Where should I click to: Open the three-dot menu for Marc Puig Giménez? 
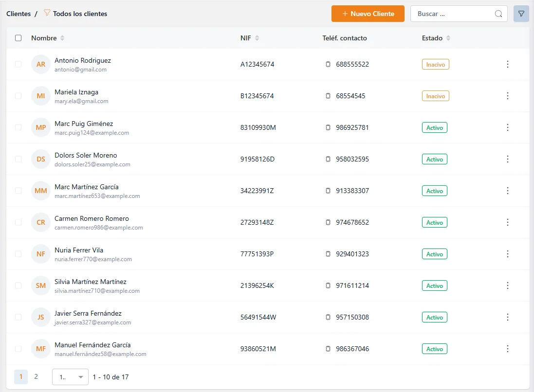pyautogui.click(x=507, y=127)
